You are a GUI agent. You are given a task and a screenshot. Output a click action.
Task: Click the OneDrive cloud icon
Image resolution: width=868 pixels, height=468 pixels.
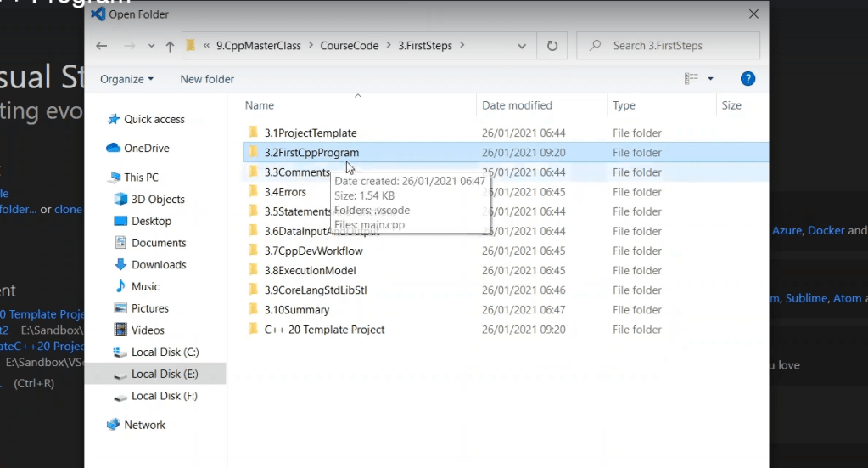click(113, 147)
